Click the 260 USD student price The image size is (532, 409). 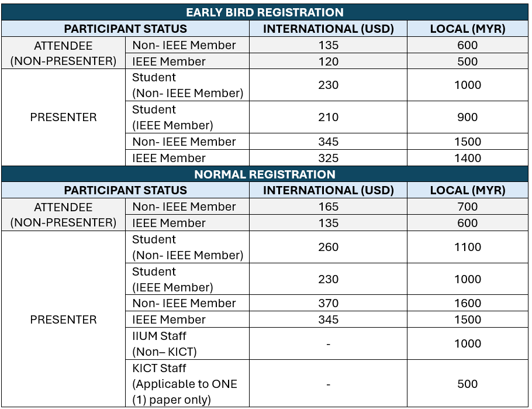coord(328,247)
